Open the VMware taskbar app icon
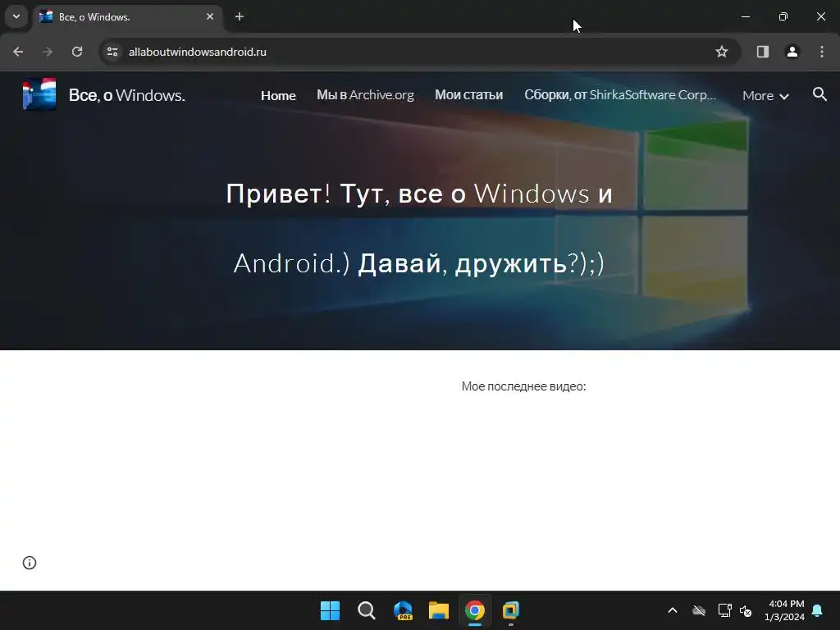840x630 pixels. (x=510, y=610)
